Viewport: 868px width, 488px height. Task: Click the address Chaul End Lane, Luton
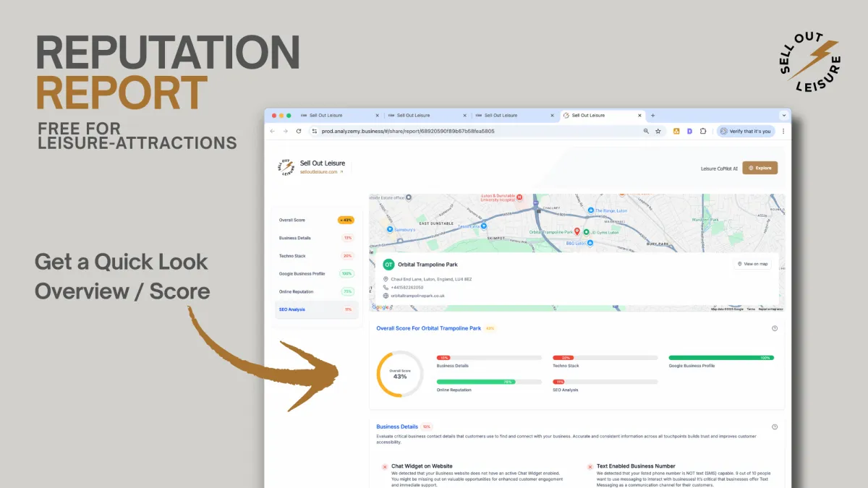coord(431,279)
